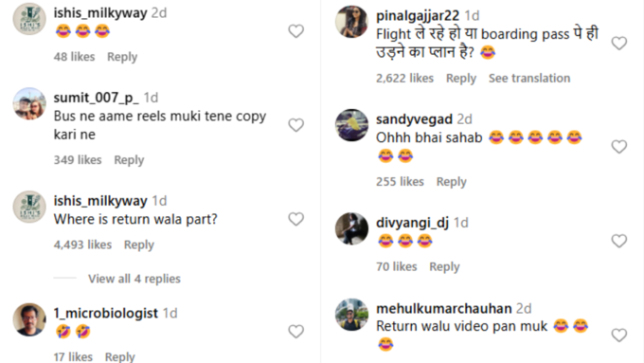This screenshot has height=363, width=644.
Task: Like sumit_007_p_'s comment with heart icon
Action: coord(295,125)
